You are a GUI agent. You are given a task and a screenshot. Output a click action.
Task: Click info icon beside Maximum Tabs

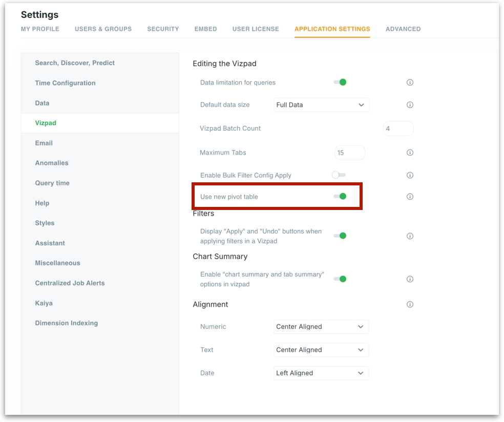point(410,153)
